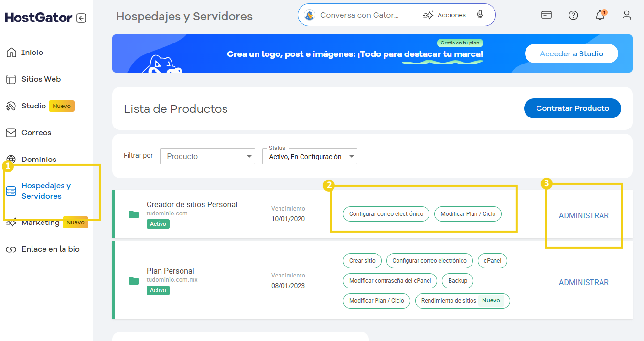644x341 pixels.
Task: Click the Hospedajes y Servidores server icon
Action: tap(11, 191)
